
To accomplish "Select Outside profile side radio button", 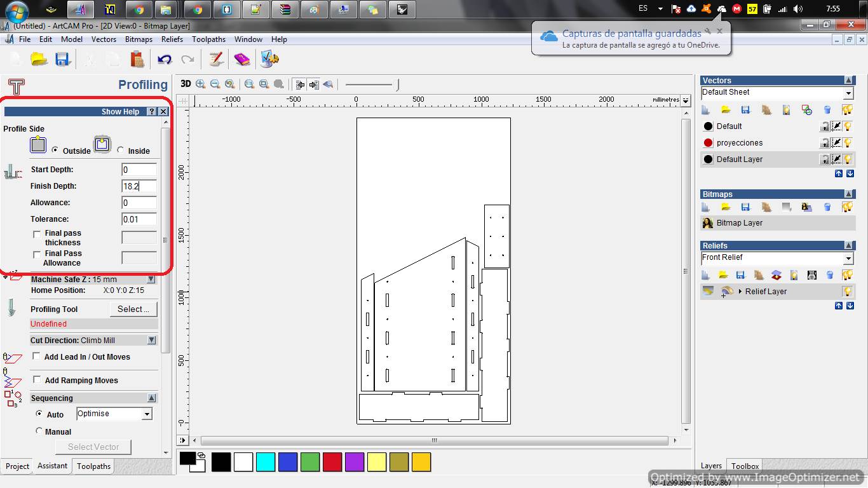I will click(55, 150).
